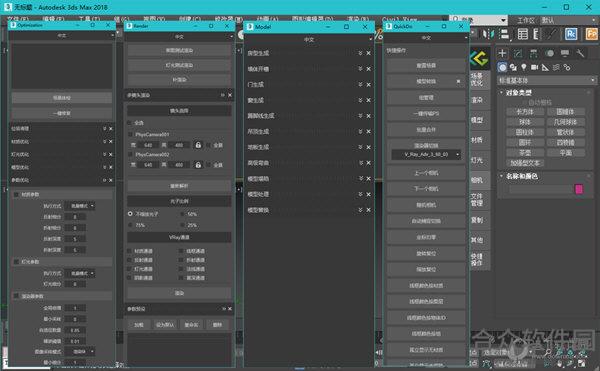Click the 平面 plane primitive button
600x371 pixels.
(x=566, y=153)
